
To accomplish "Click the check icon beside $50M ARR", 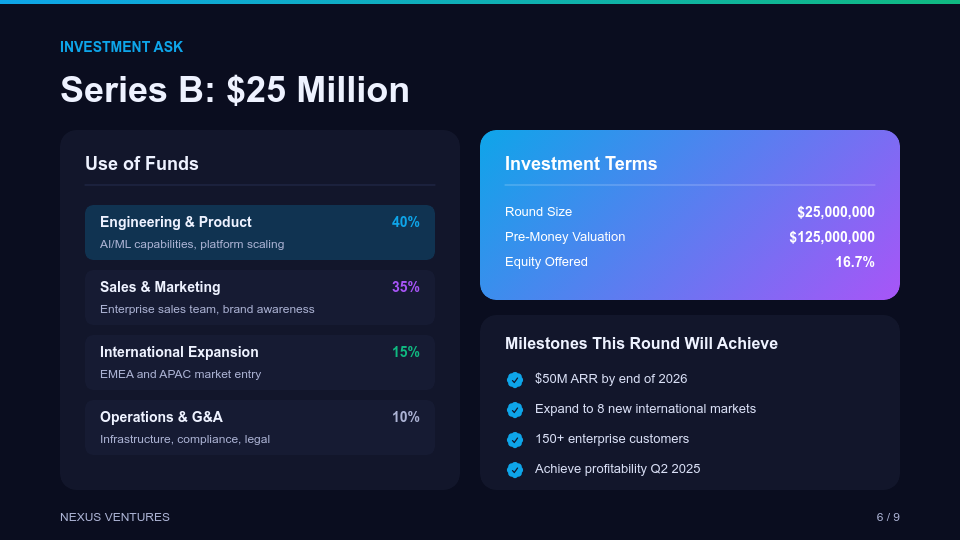I will pyautogui.click(x=515, y=380).
